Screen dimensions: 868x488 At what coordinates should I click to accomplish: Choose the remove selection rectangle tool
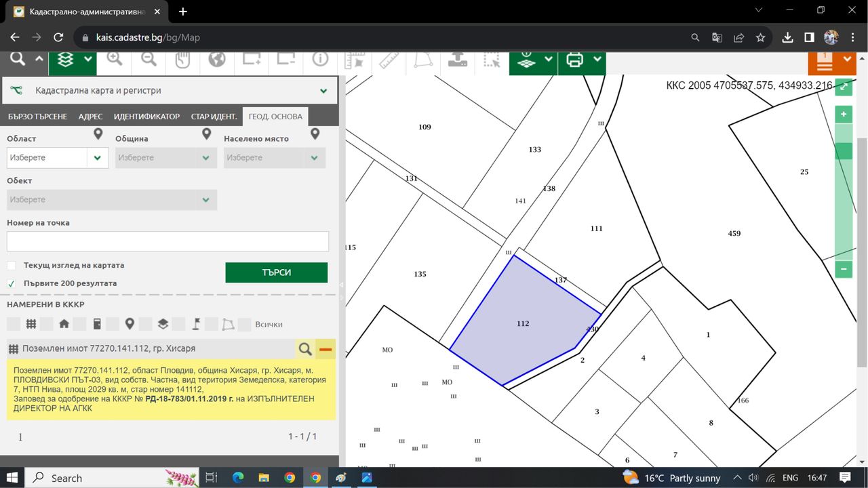(x=285, y=60)
